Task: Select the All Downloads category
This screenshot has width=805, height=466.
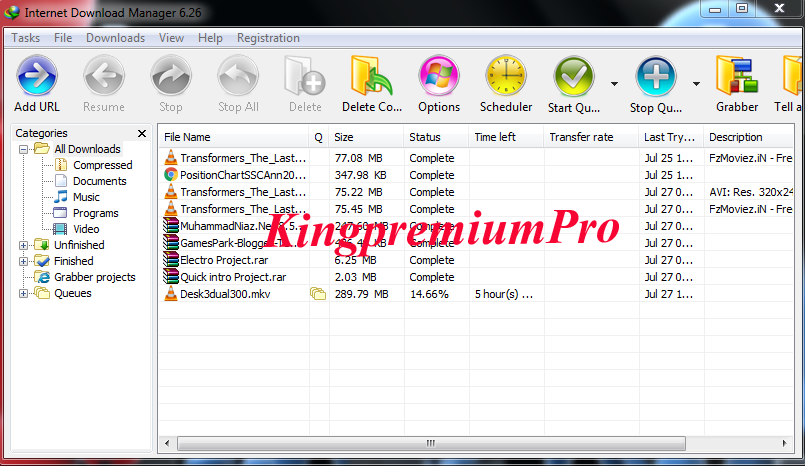Action: (x=87, y=149)
